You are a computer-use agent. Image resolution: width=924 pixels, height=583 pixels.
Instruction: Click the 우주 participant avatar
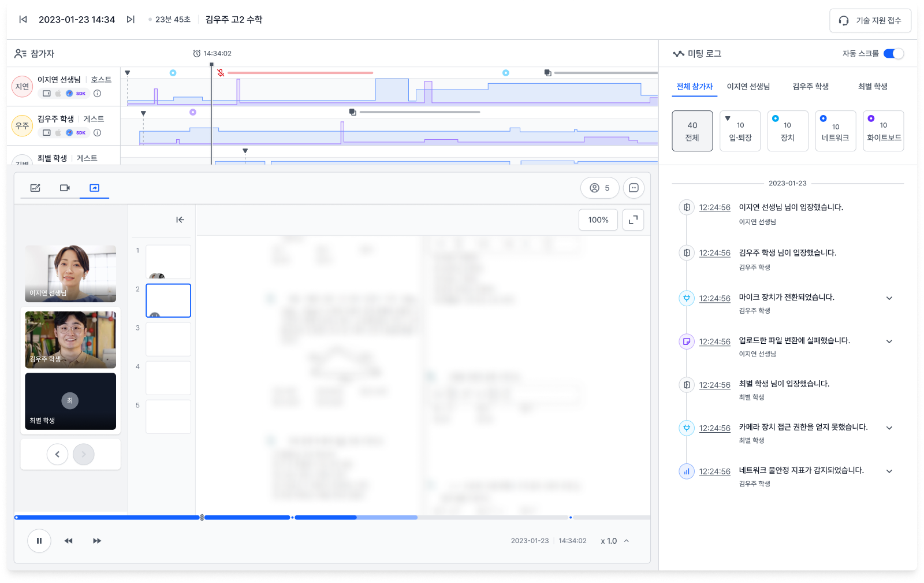23,126
